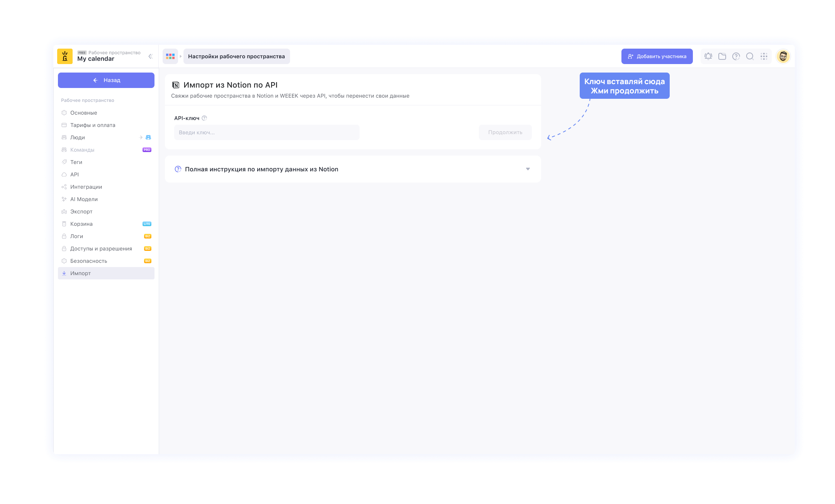Image resolution: width=835 pixels, height=504 pixels.
Task: Click the help question mark in header
Action: tap(736, 56)
